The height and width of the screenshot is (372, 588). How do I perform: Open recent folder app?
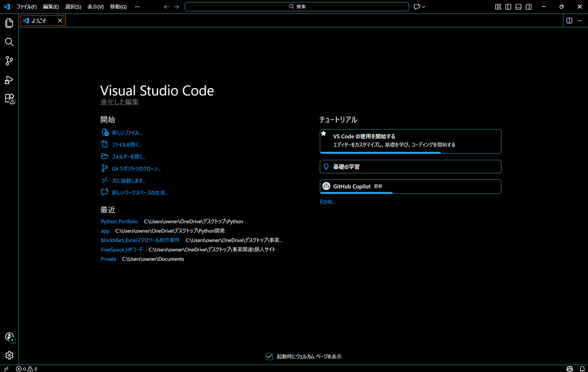pyautogui.click(x=105, y=231)
